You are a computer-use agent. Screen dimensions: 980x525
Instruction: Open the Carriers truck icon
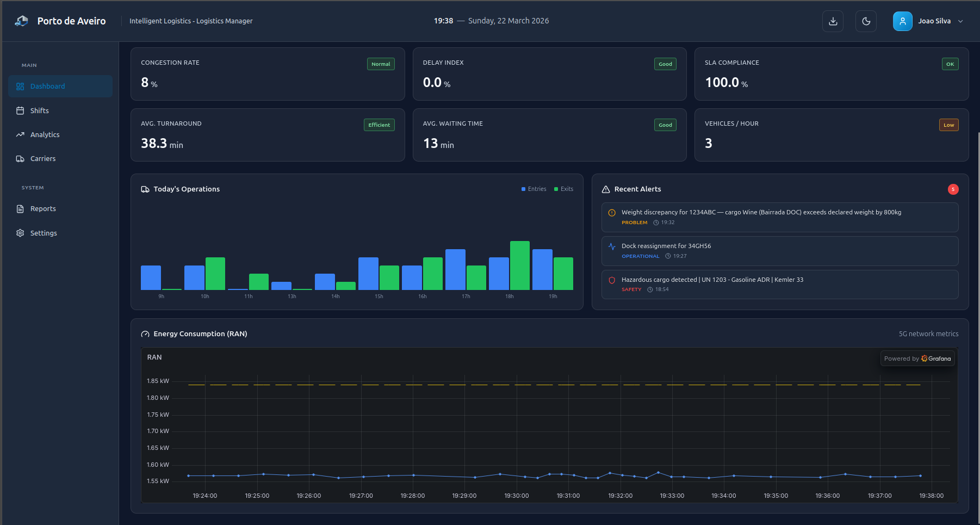coord(20,158)
